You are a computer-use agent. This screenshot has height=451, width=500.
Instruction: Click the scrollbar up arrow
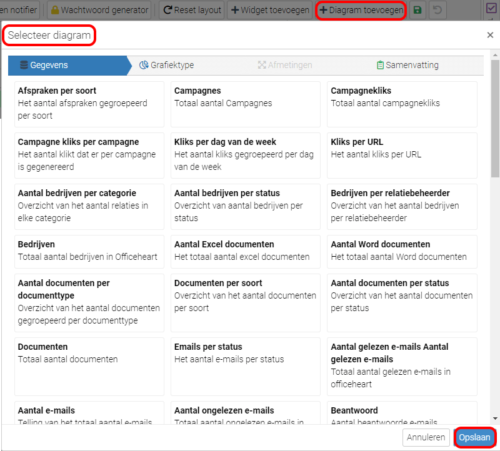pyautogui.click(x=495, y=55)
